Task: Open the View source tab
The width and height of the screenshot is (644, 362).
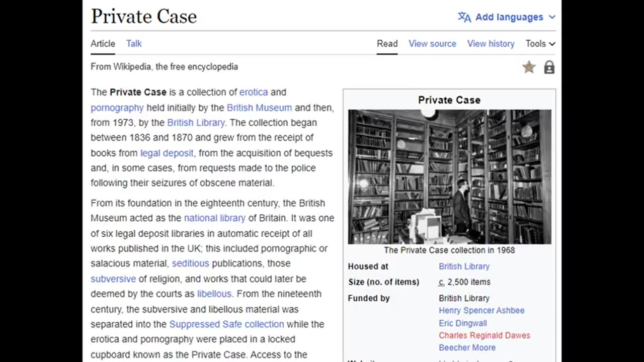Action: tap(432, 44)
